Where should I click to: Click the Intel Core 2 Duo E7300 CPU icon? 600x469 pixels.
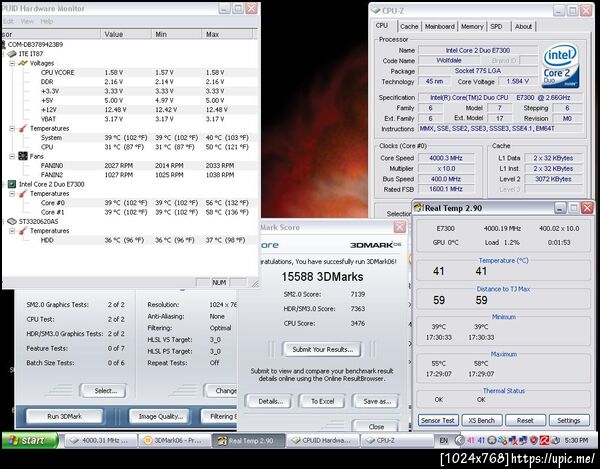(12, 184)
